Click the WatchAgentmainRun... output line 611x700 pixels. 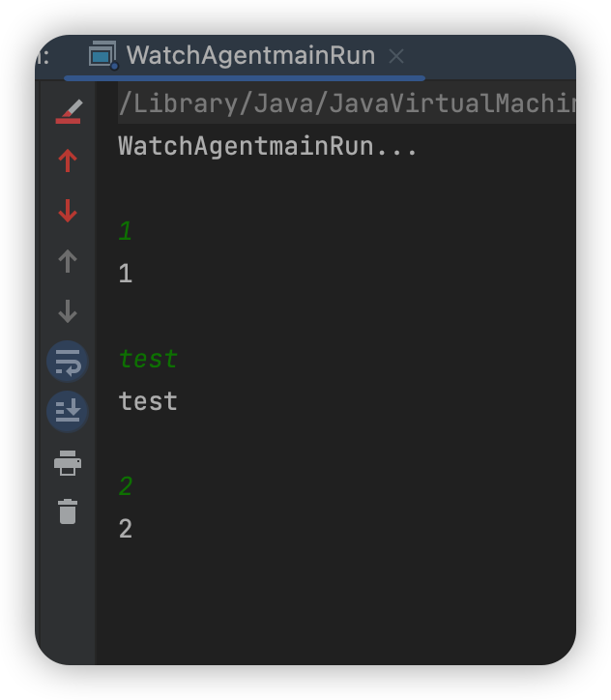[x=268, y=146]
